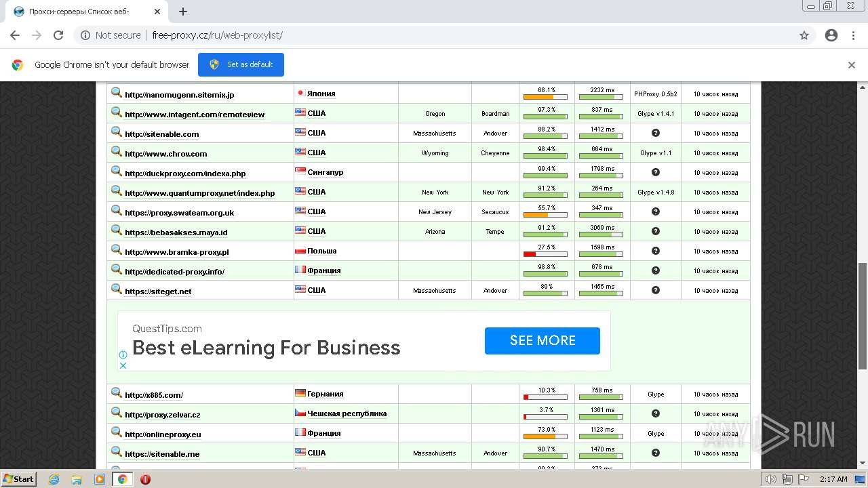Click the Not secure site info indicator
Viewport: 868px width, 488px height.
pyautogui.click(x=111, y=35)
